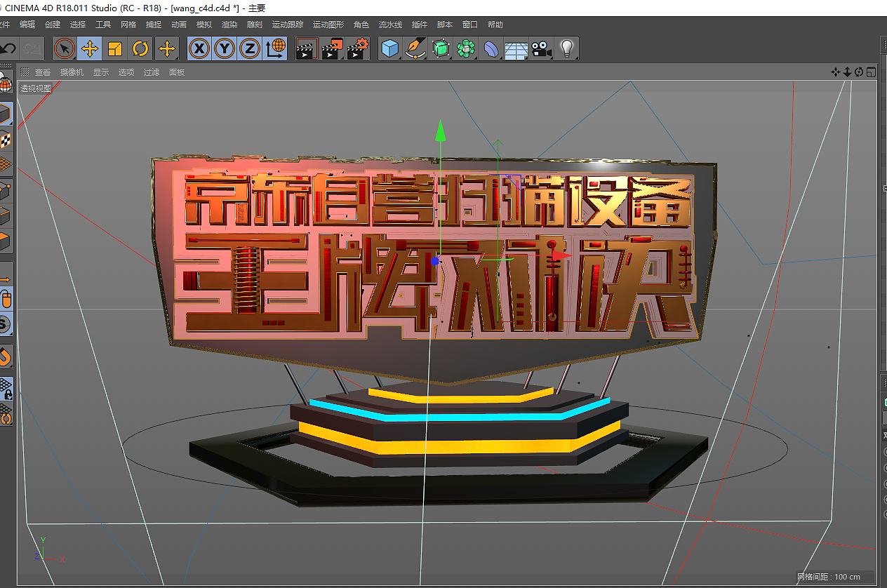
Task: Switch to Points mode
Action: [x=6, y=190]
